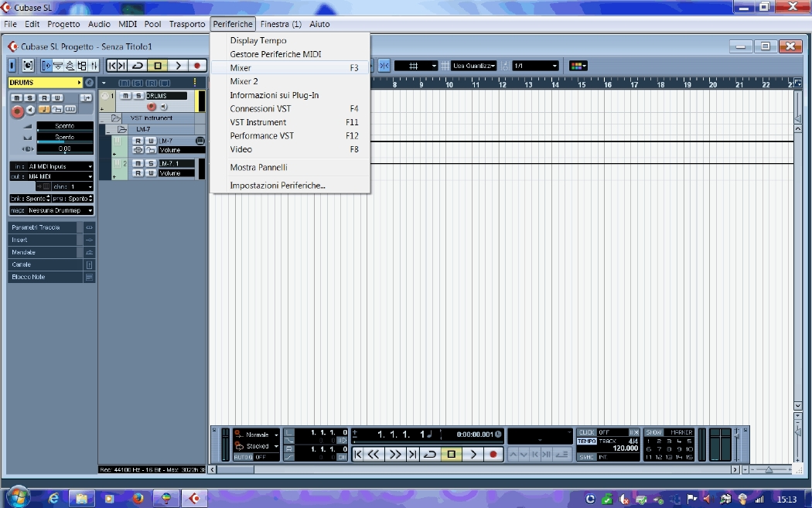Open Impostazioni Periferiche dialog
This screenshot has height=508, width=812.
click(x=290, y=186)
